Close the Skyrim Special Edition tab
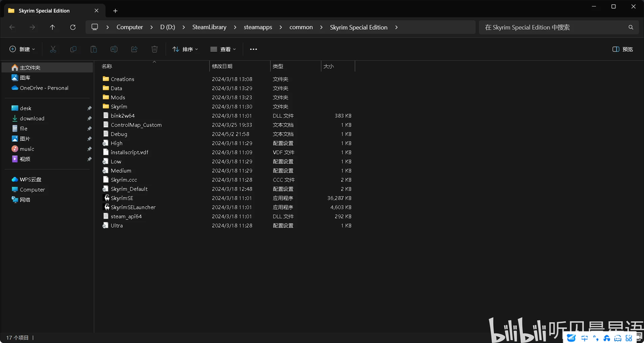Viewport: 644px width, 343px height. tap(97, 11)
